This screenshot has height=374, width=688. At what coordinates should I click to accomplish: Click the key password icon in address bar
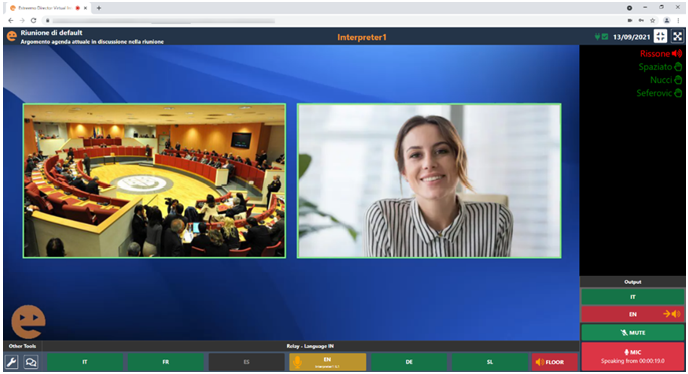[641, 20]
